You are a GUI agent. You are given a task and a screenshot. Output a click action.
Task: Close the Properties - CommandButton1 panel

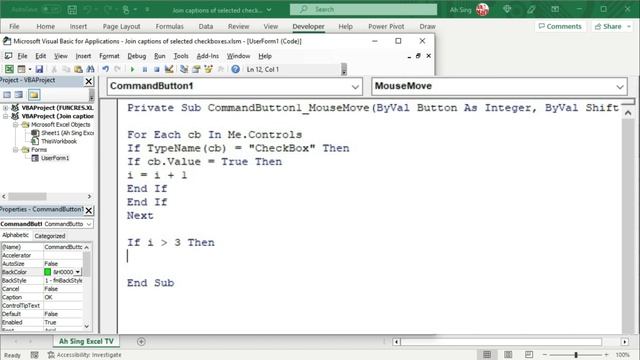coord(89,210)
